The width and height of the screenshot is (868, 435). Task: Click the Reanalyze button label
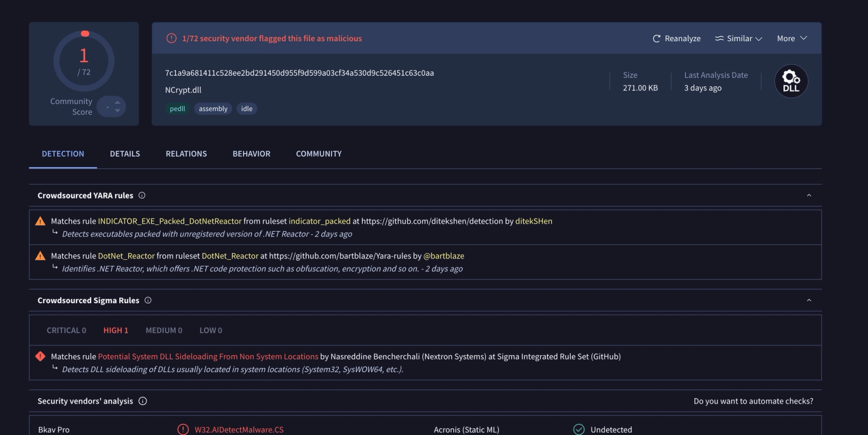pyautogui.click(x=682, y=39)
